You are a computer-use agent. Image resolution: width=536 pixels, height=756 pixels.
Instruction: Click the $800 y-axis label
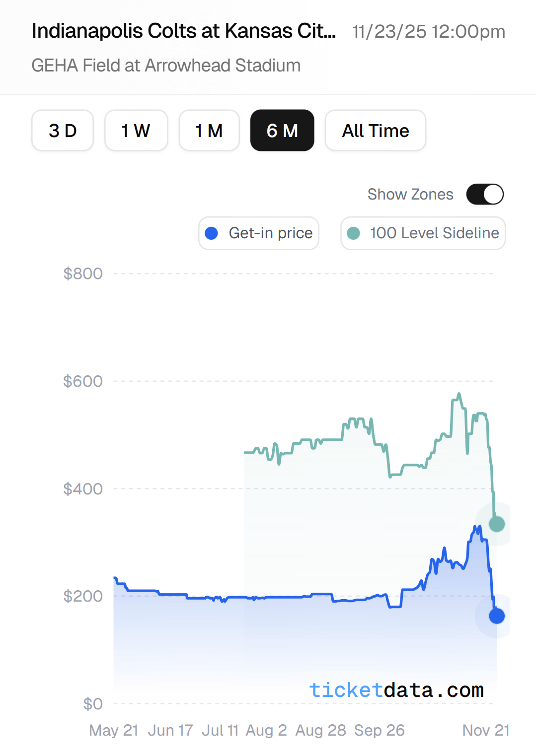pos(83,274)
